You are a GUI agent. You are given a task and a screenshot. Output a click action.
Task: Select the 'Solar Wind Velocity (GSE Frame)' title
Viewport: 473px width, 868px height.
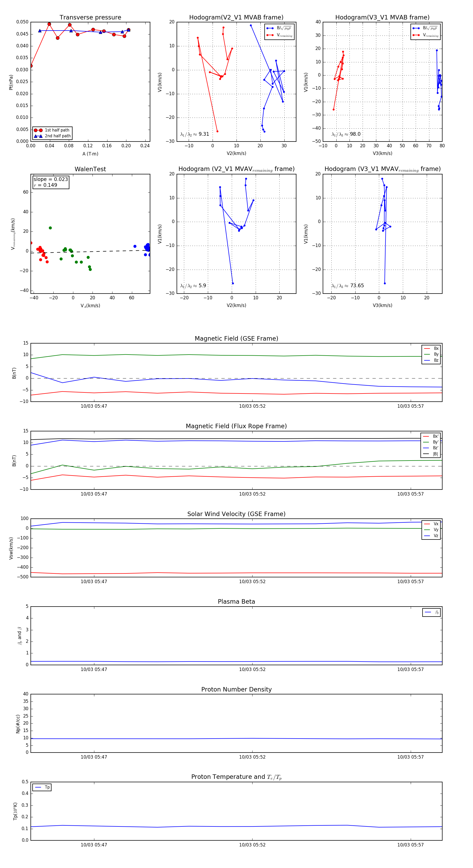point(236,514)
